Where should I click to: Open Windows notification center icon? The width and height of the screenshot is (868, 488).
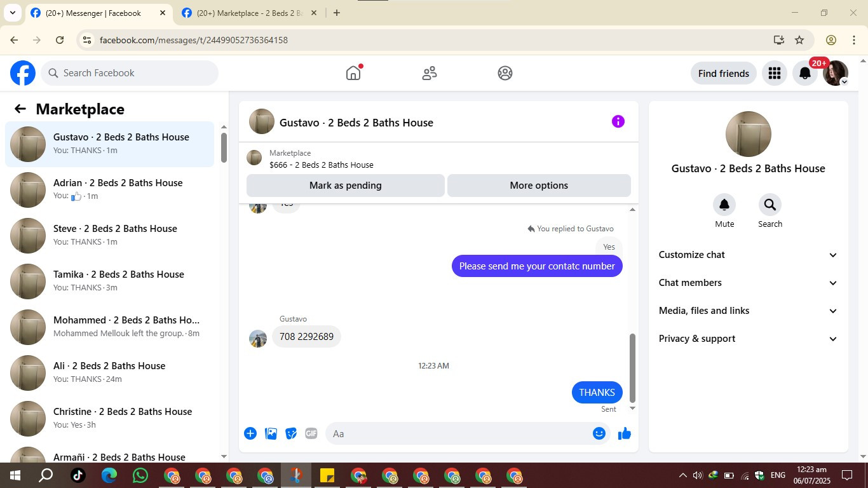click(847, 475)
